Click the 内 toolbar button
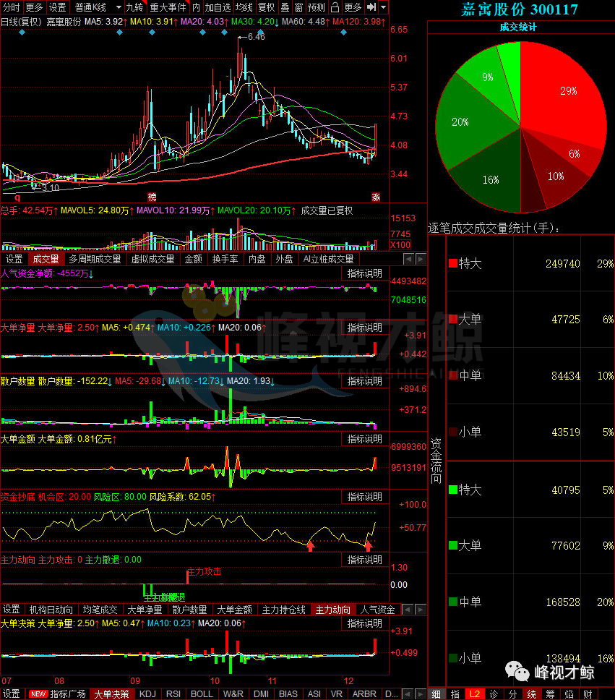This screenshot has height=700, width=615. click(x=196, y=7)
